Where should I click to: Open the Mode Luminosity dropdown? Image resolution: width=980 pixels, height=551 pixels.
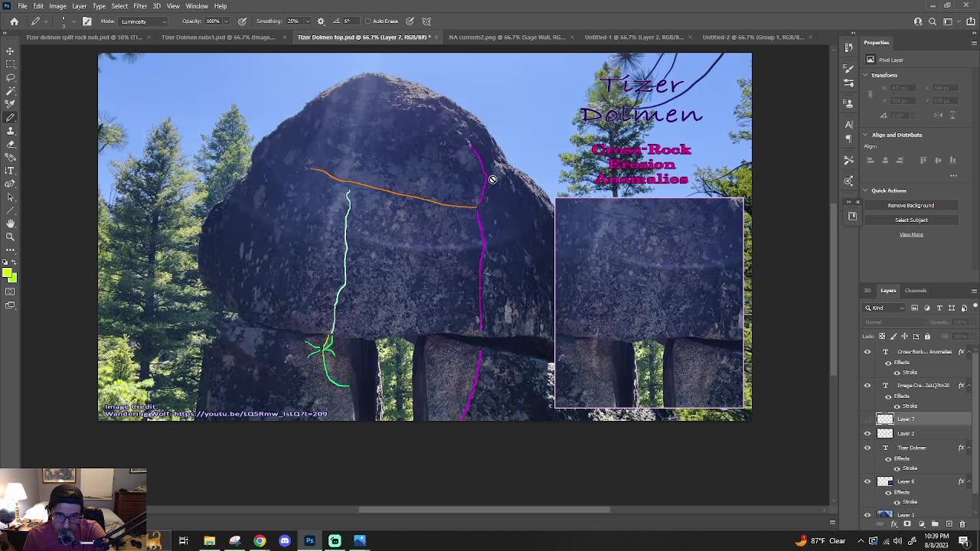[143, 21]
